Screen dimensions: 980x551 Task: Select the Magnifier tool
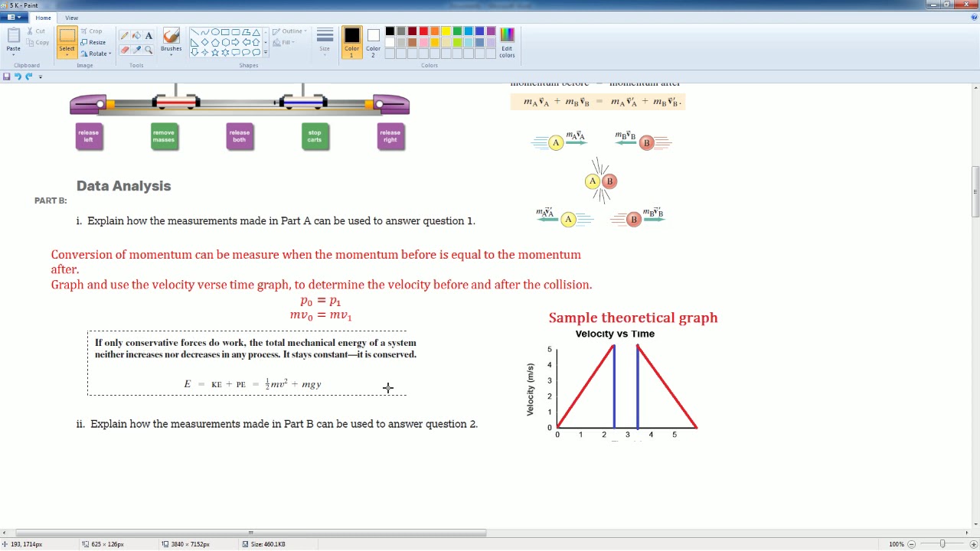click(149, 50)
